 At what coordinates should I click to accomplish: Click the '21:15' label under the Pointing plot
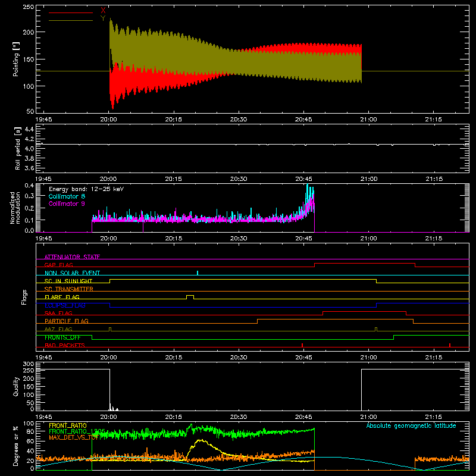click(434, 120)
